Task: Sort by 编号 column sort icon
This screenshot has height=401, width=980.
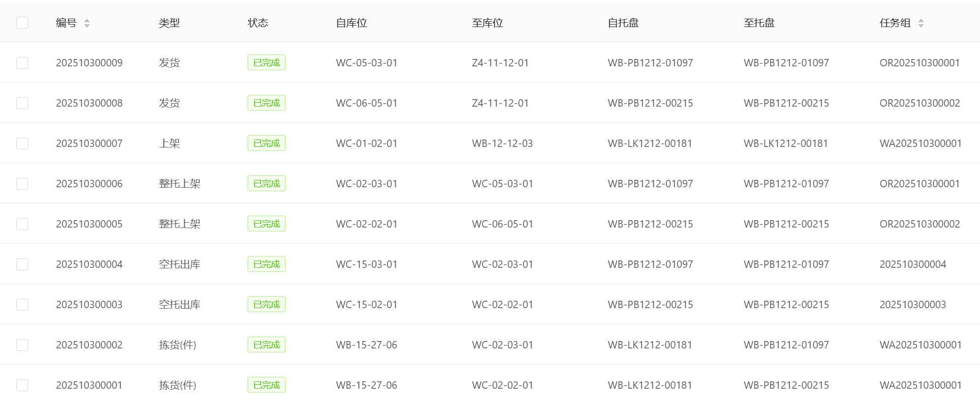Action: [87, 23]
